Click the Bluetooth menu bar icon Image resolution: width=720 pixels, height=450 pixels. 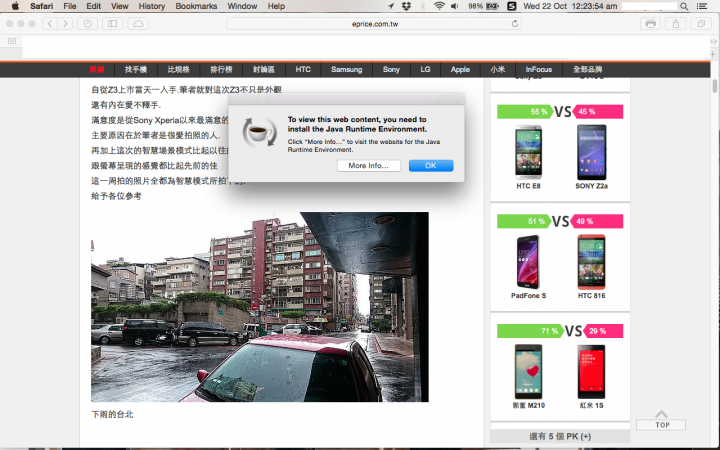pos(422,6)
